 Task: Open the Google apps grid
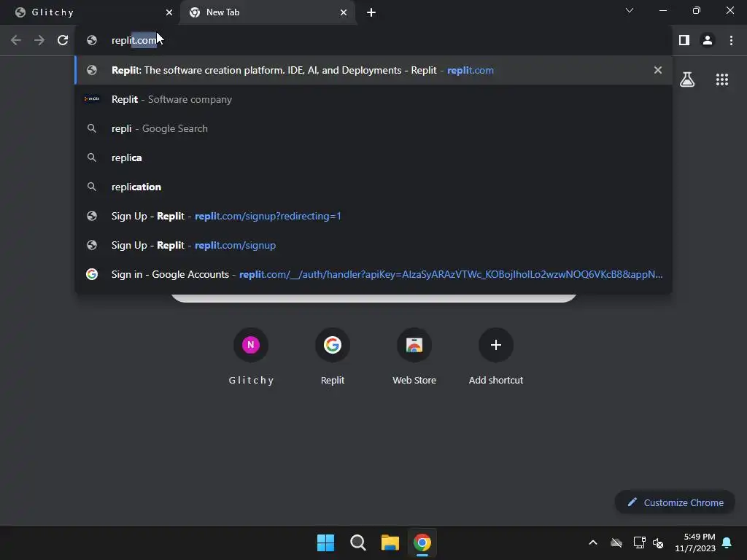(x=722, y=79)
